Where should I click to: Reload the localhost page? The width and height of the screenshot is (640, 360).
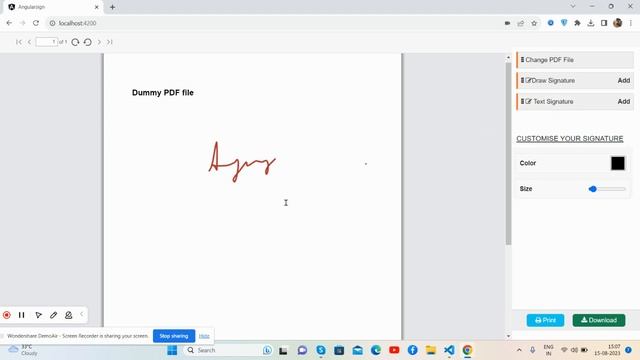36,23
